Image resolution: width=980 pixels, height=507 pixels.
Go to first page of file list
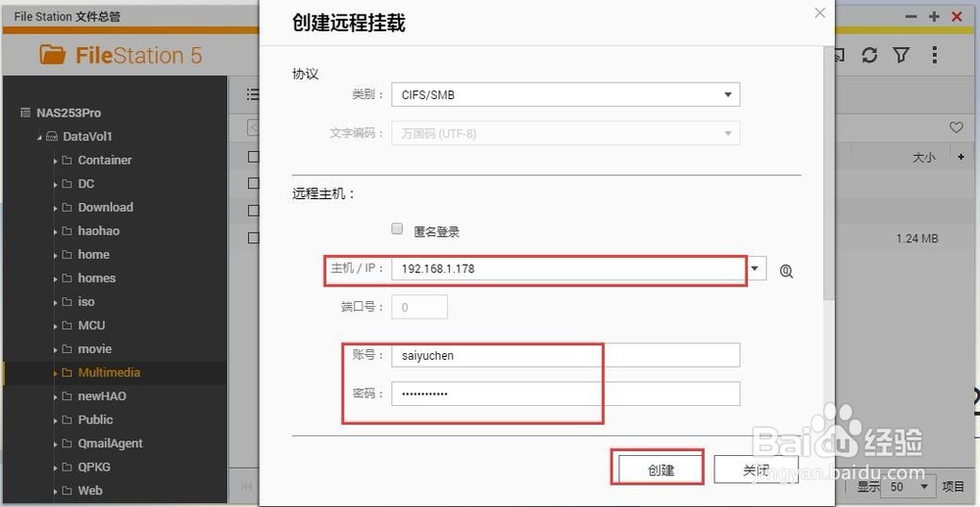point(247,486)
